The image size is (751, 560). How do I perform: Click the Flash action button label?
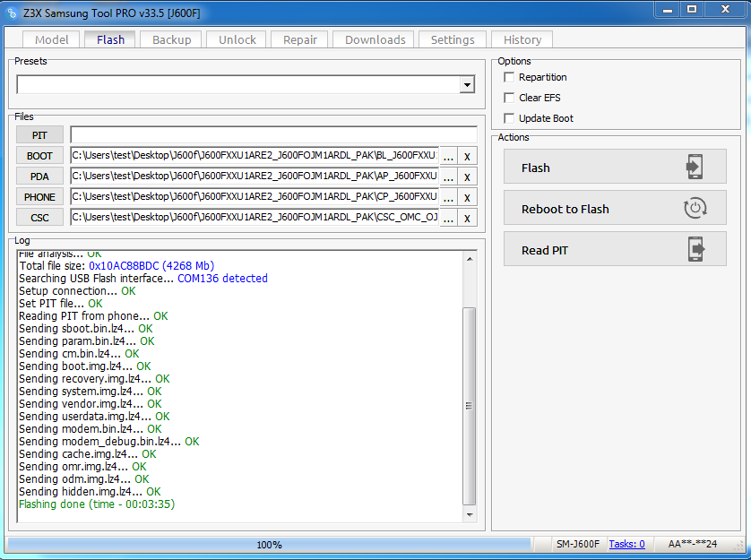point(536,168)
